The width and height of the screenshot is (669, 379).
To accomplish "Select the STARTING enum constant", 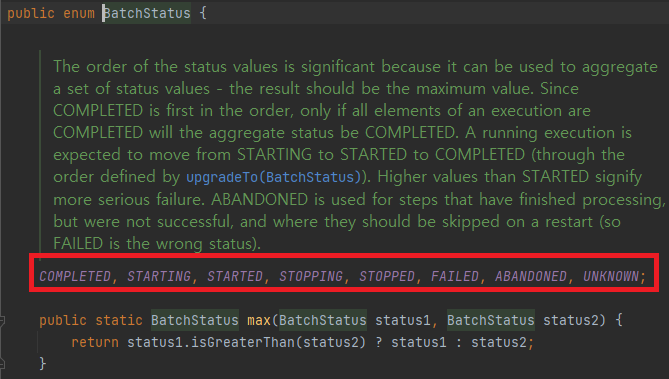I will pos(159,276).
